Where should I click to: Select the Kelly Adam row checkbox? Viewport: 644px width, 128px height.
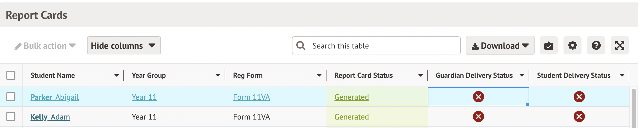point(11,116)
